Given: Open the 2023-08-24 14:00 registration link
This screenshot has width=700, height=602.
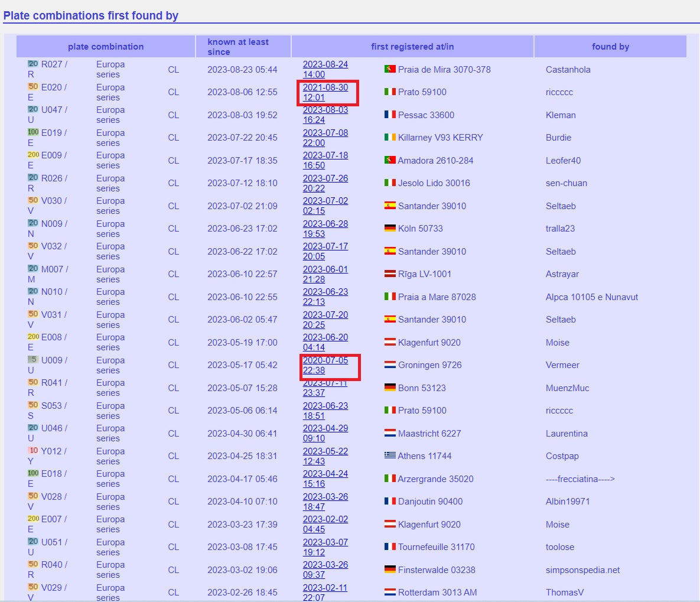Looking at the screenshot, I should [x=325, y=69].
